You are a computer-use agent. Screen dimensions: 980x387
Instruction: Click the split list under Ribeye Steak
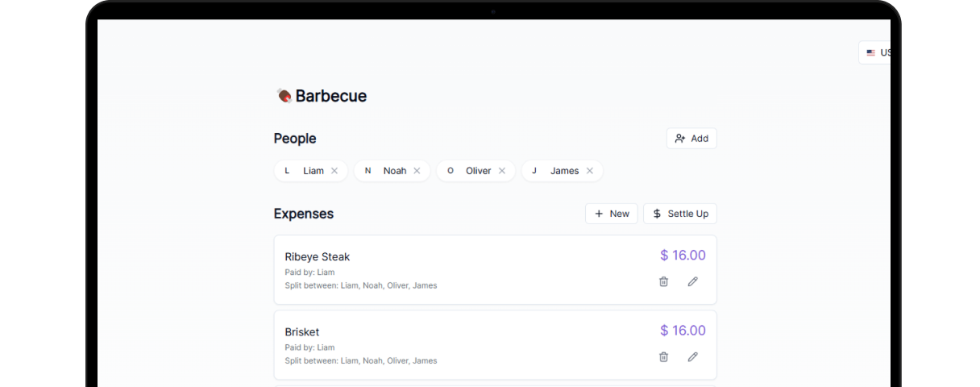pyautogui.click(x=361, y=285)
